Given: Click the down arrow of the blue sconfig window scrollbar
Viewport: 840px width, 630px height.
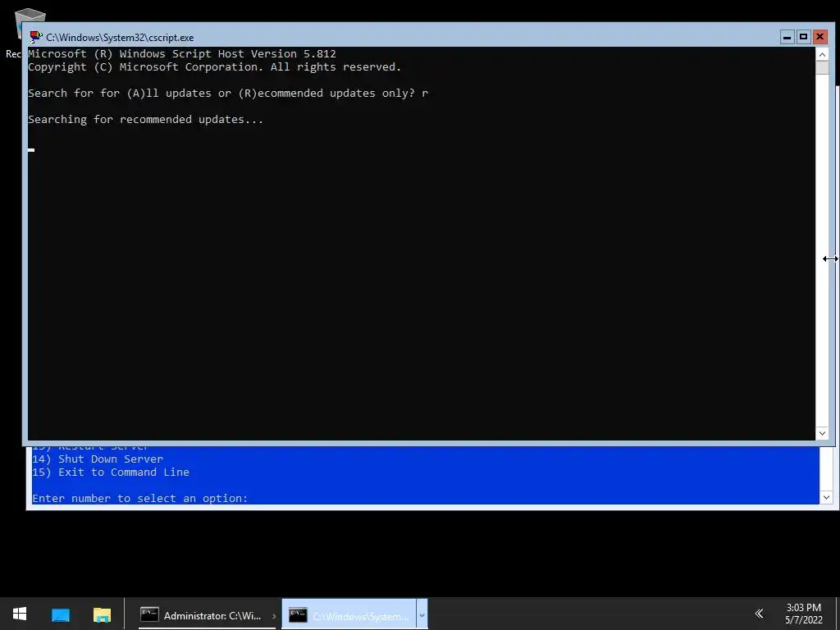Looking at the screenshot, I should pos(826,497).
